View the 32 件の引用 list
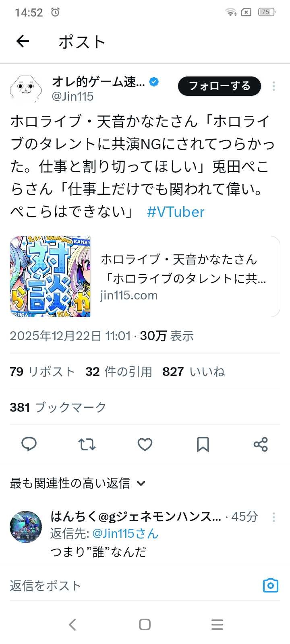 coord(119,372)
